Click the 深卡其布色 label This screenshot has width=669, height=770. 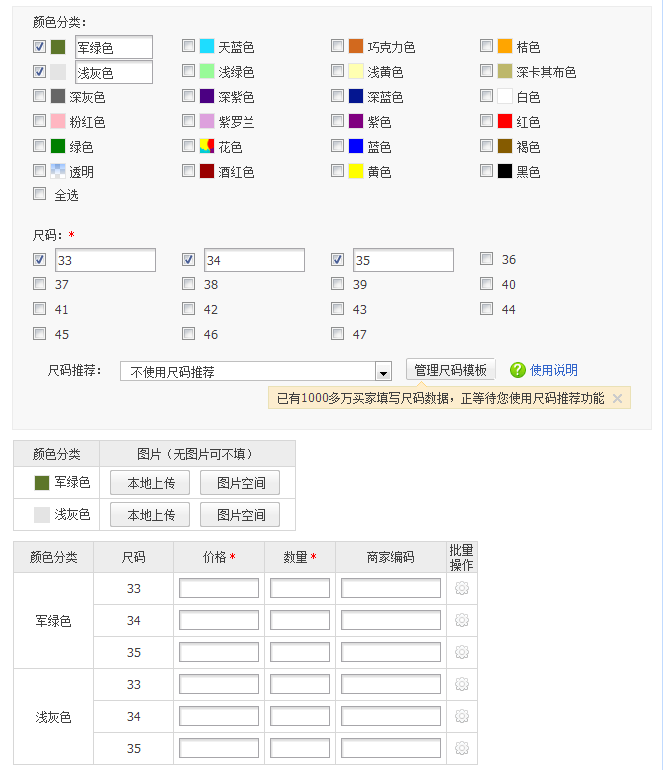coord(546,72)
